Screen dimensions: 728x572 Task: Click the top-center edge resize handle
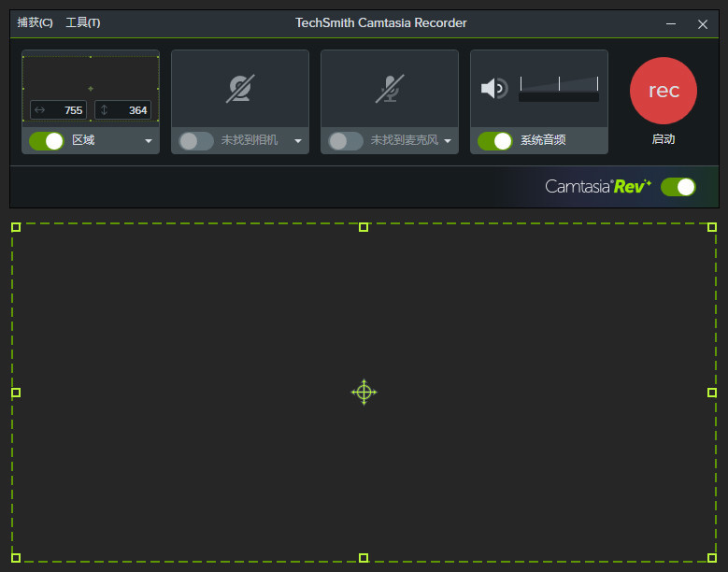[364, 227]
